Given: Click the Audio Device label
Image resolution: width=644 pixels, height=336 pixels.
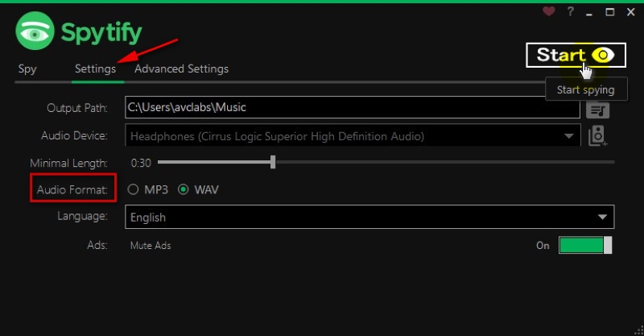Looking at the screenshot, I should point(74,135).
